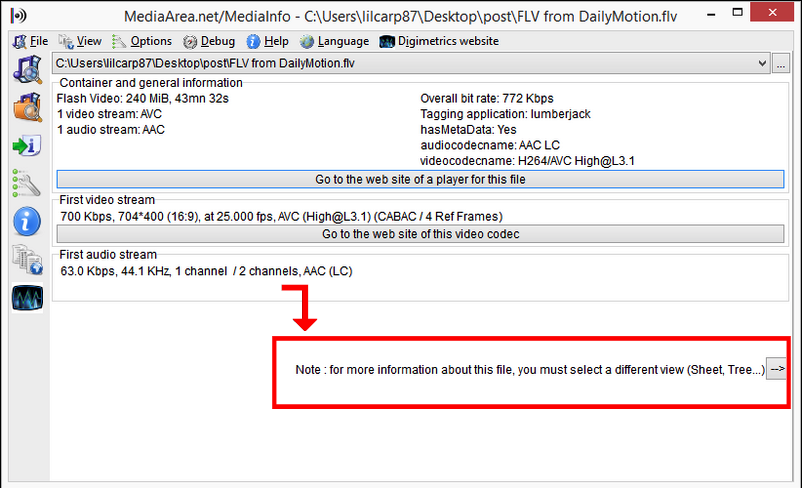The image size is (802, 488).
Task: Open the Debug menu
Action: tap(209, 41)
